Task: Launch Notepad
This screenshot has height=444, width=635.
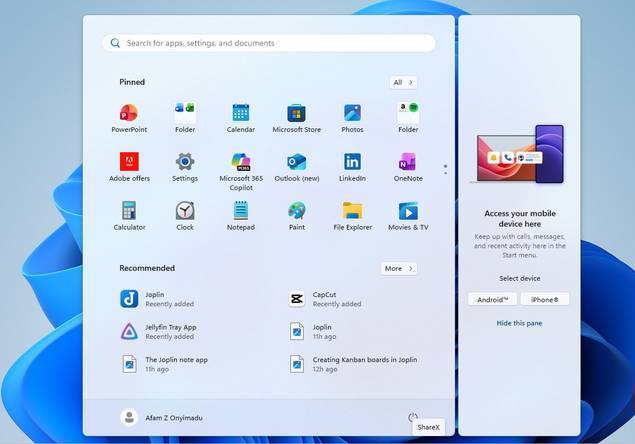Action: click(241, 216)
